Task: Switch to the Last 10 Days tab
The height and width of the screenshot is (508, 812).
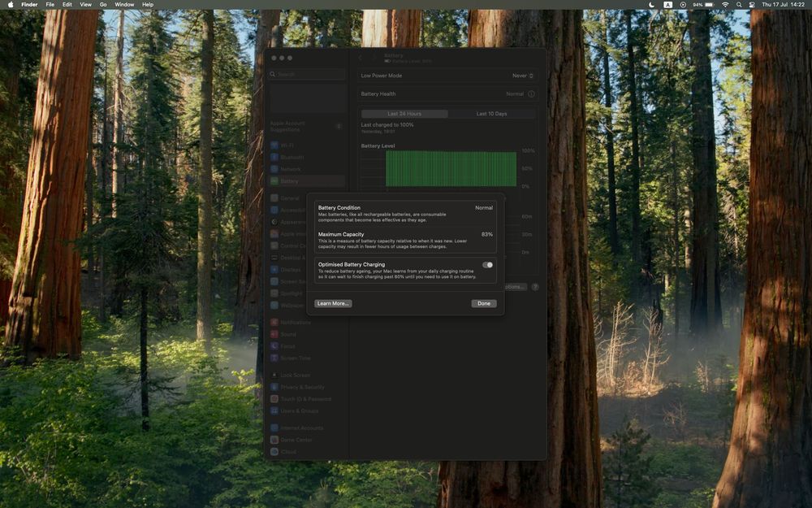Action: [x=491, y=114]
